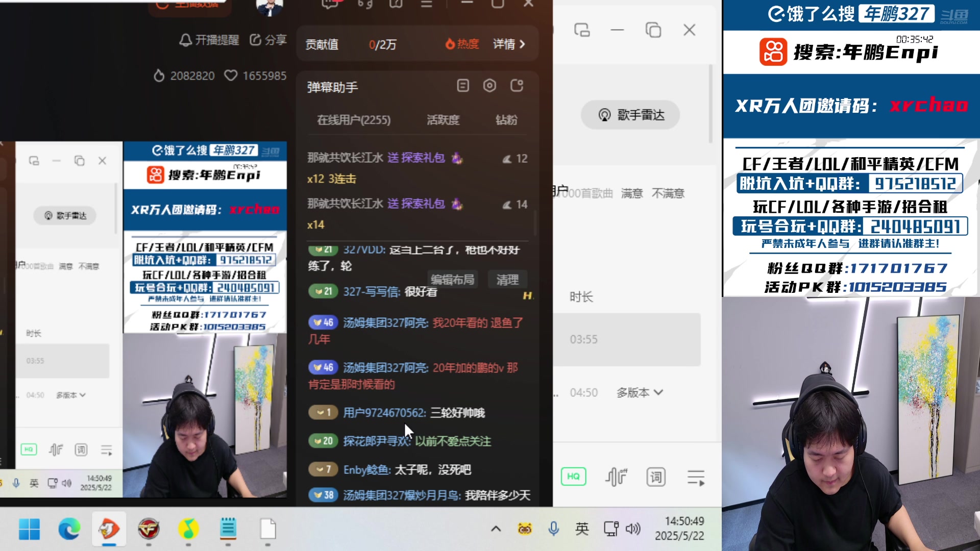Open the network status tray icon
Viewport: 980px width, 551px height.
[x=611, y=529]
